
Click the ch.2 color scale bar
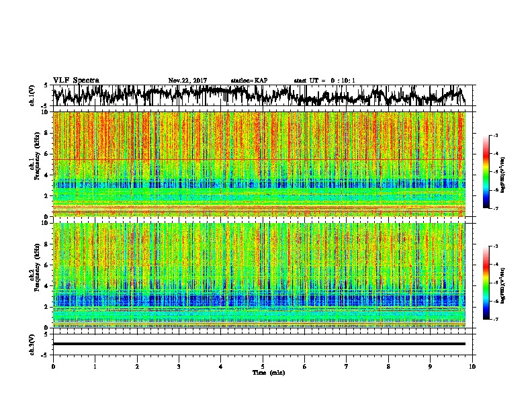[486, 283]
